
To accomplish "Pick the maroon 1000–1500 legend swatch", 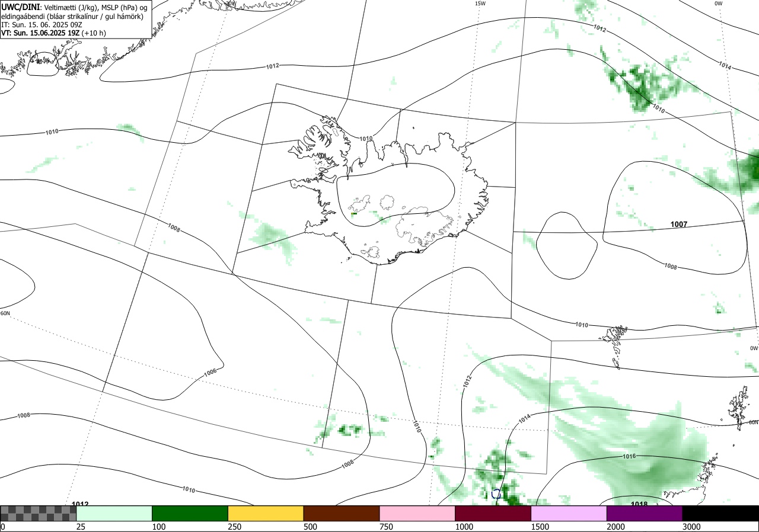I will (x=493, y=513).
